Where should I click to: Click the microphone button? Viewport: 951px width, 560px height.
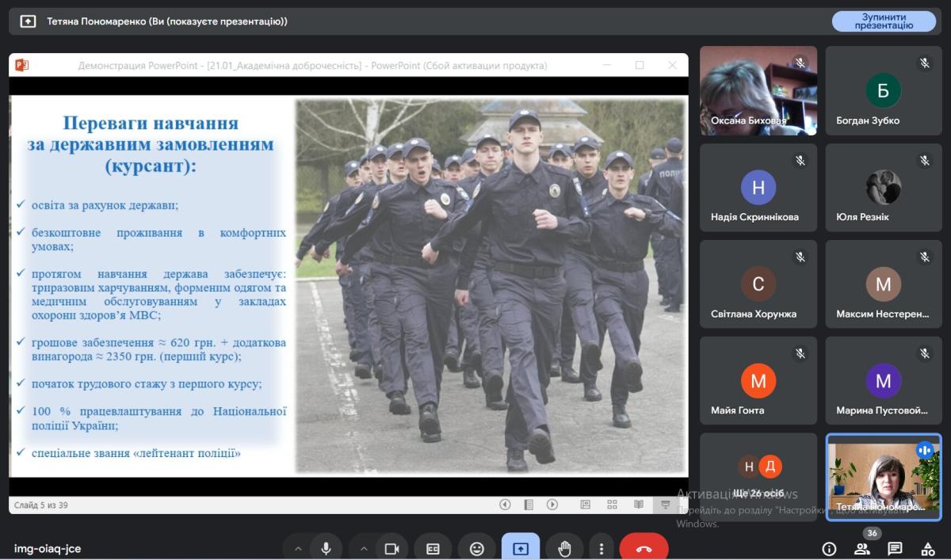click(x=325, y=548)
